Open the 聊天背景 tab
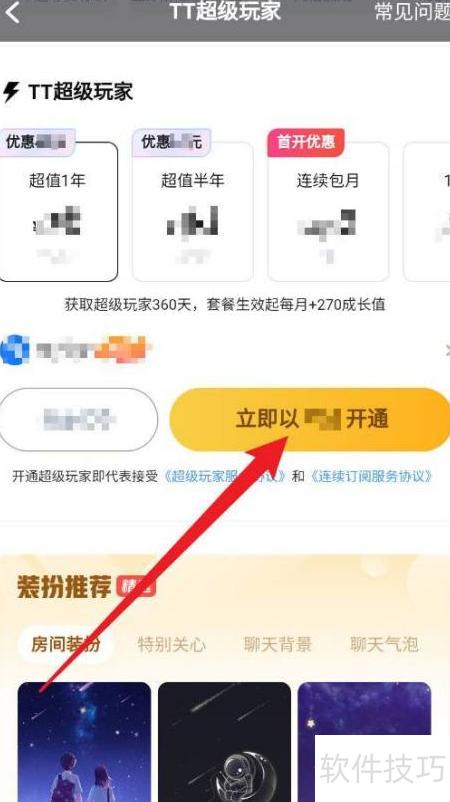 pyautogui.click(x=278, y=644)
